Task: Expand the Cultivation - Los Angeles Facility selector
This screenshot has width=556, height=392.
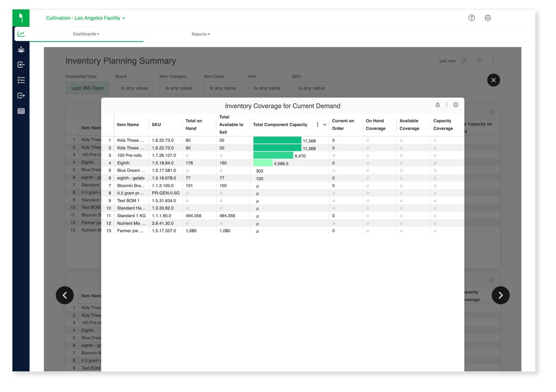Action: [x=85, y=18]
